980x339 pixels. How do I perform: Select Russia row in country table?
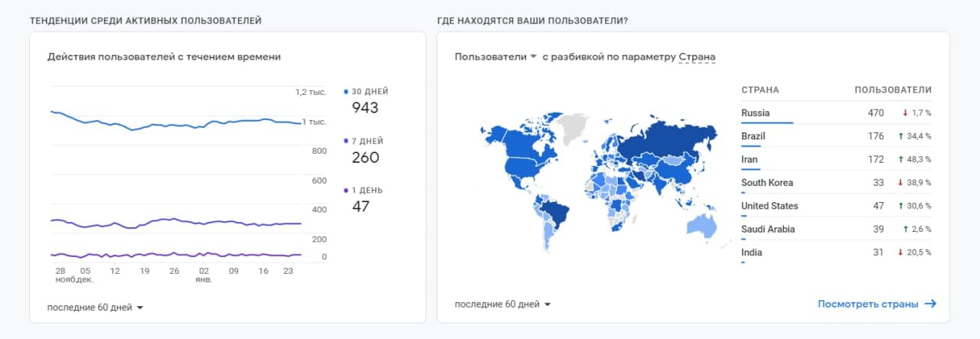[x=836, y=113]
